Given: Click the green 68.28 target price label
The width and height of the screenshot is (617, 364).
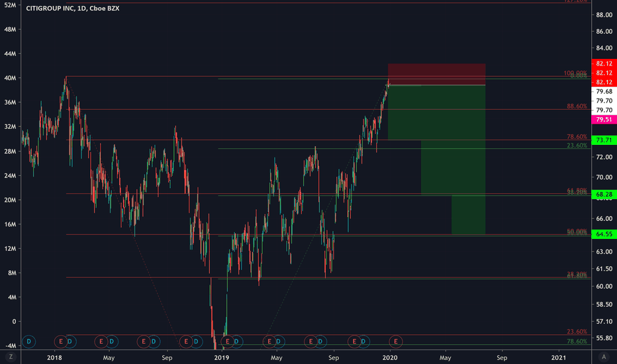Looking at the screenshot, I should tap(604, 194).
